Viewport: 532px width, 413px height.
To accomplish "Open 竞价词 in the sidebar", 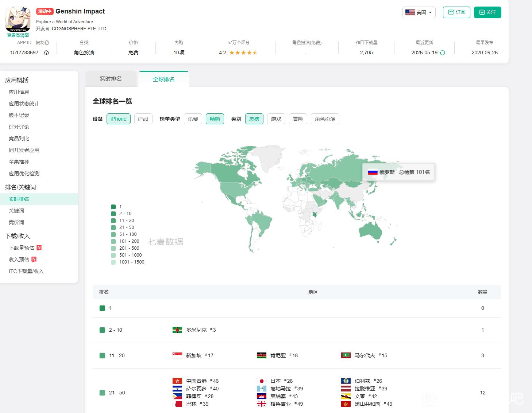I will 16,222.
